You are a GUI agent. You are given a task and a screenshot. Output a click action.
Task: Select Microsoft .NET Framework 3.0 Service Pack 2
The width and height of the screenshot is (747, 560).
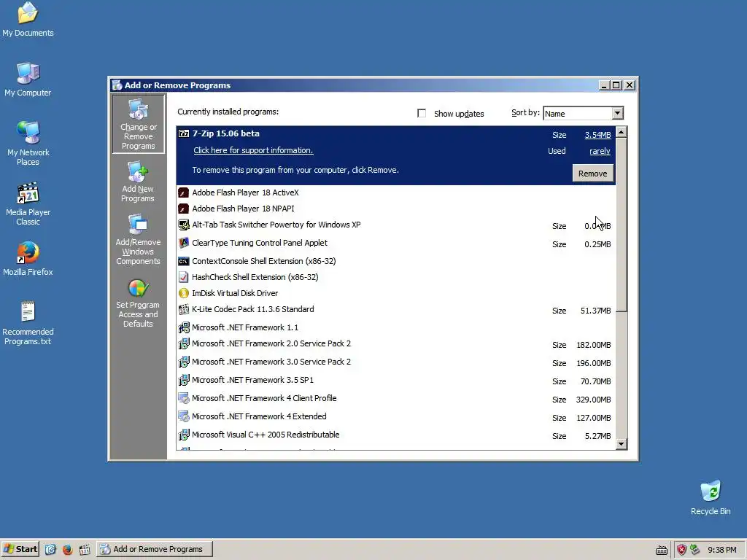[x=396, y=362]
